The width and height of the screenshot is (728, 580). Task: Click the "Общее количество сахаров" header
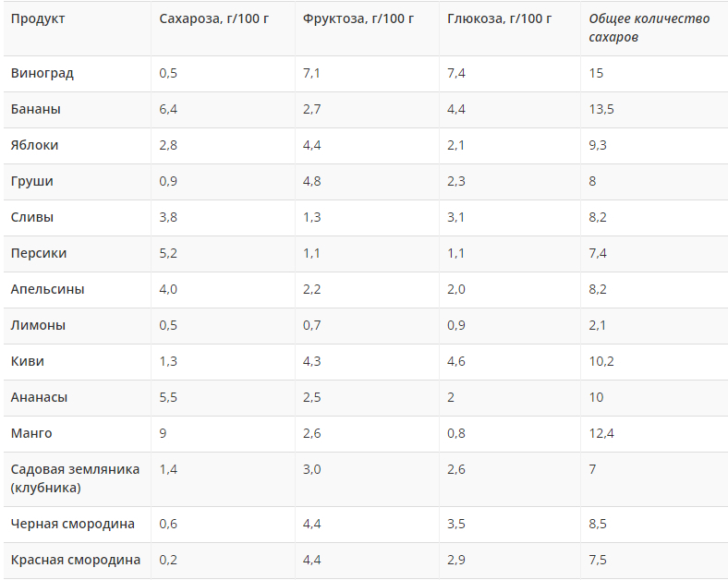tap(649, 28)
